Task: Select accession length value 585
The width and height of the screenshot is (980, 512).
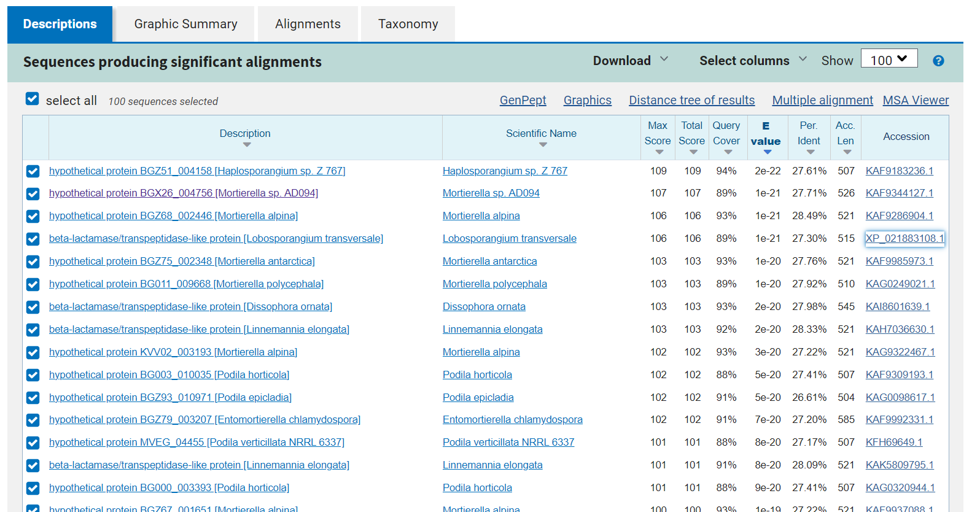Action: tap(846, 419)
